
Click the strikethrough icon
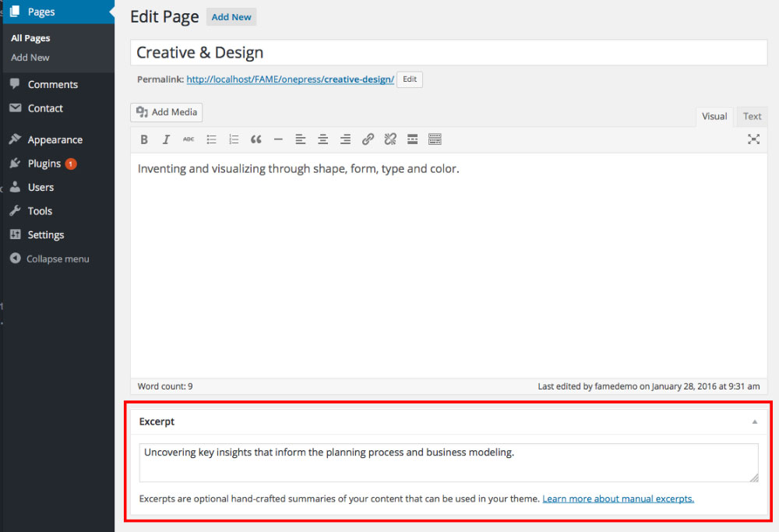click(189, 139)
